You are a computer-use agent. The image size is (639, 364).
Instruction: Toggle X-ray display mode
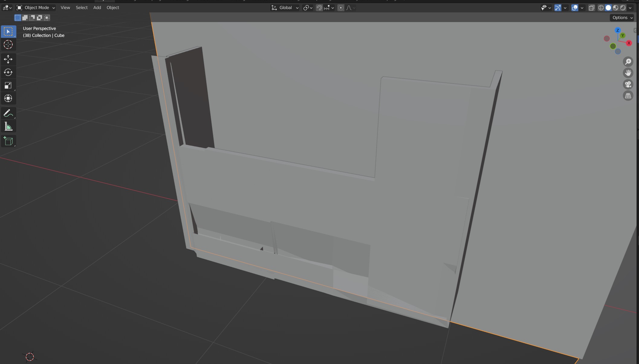592,8
